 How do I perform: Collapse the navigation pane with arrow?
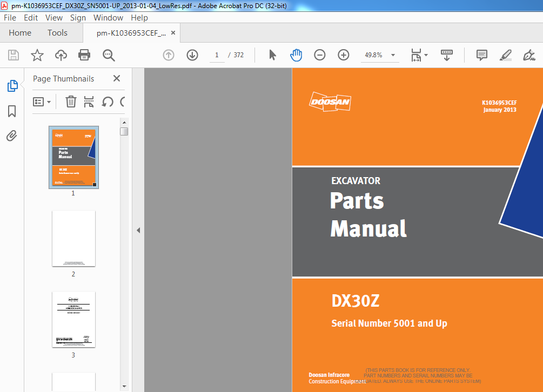pos(138,230)
